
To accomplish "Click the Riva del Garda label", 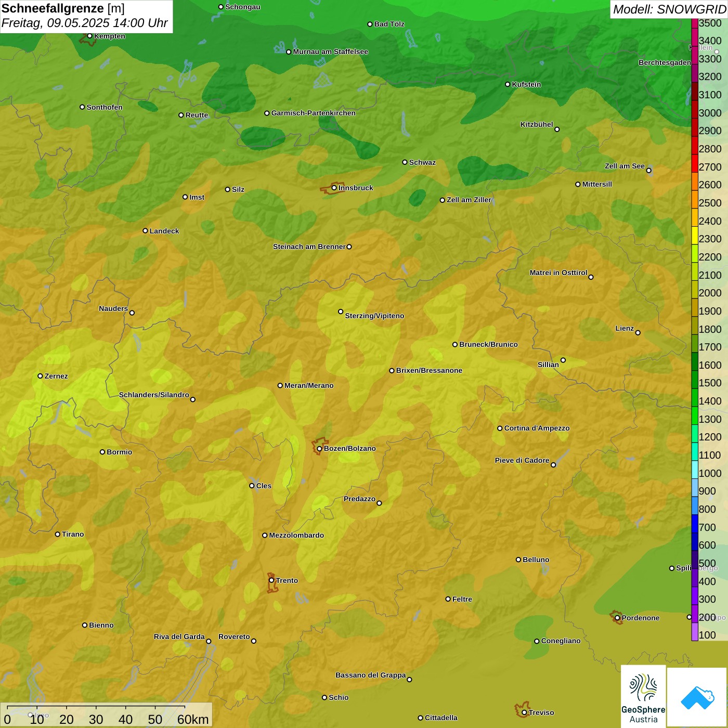I will (179, 636).
